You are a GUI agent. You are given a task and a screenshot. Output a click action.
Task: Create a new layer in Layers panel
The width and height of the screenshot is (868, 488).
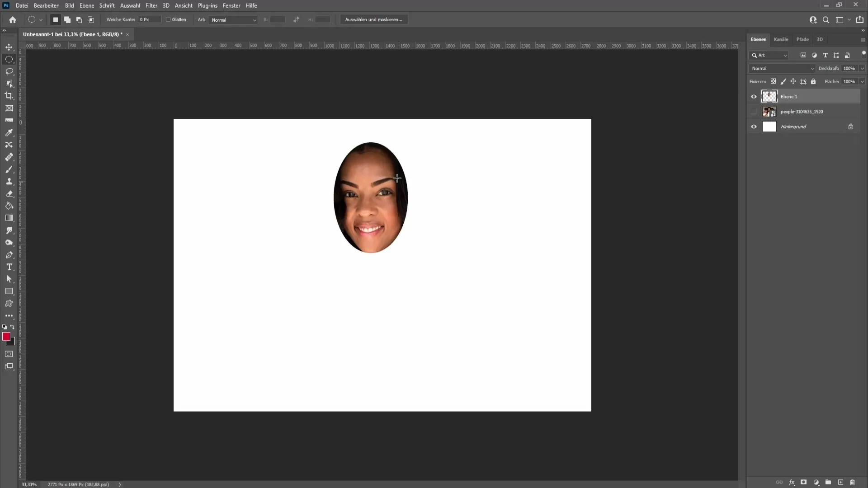(840, 483)
